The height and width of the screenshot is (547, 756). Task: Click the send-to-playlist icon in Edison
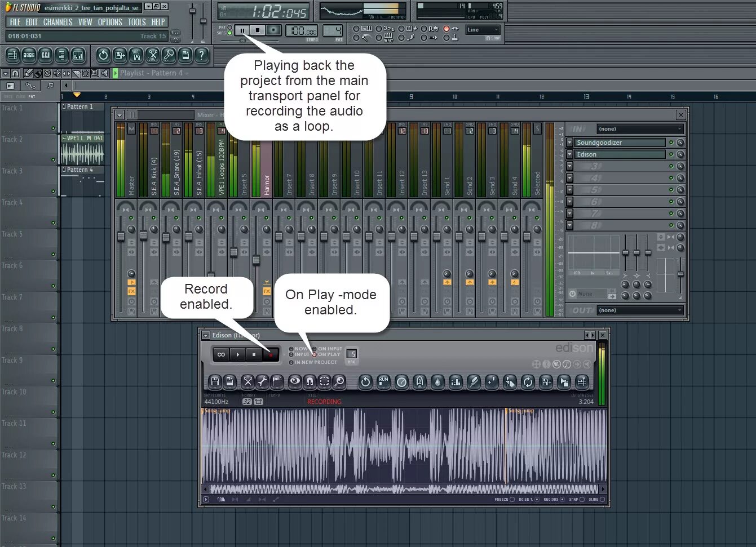click(x=582, y=381)
